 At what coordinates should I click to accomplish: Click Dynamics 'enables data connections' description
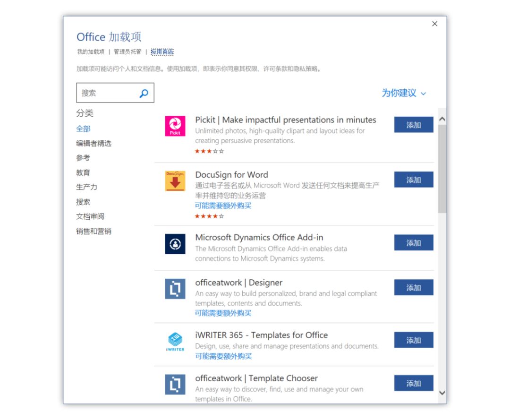coord(271,253)
